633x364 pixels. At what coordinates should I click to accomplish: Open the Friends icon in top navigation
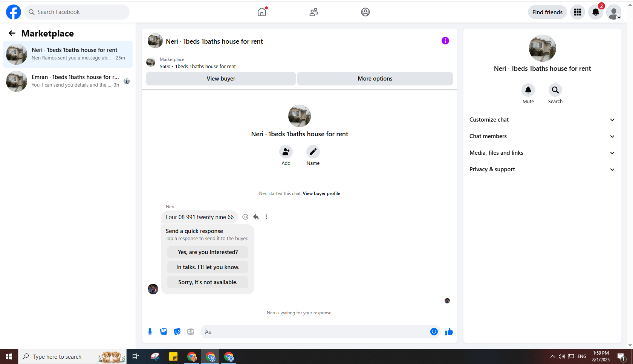[314, 12]
